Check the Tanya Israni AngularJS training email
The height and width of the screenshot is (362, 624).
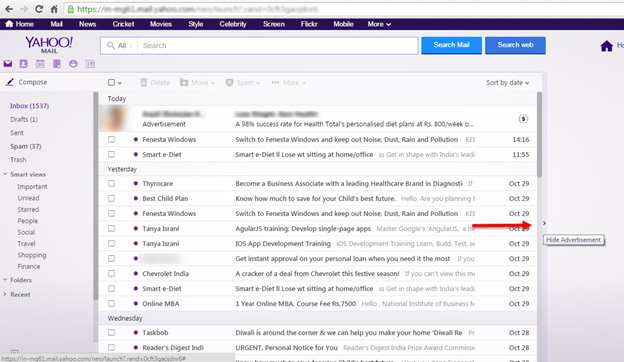tap(111, 228)
